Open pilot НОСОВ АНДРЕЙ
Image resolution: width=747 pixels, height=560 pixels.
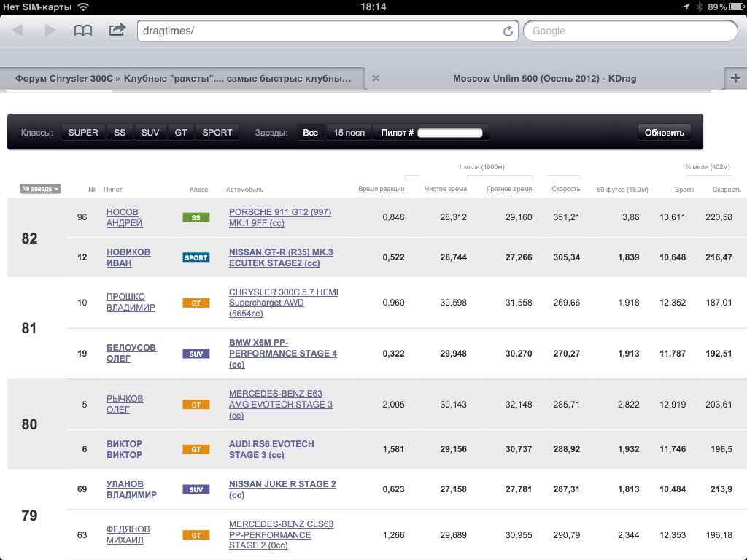click(124, 217)
